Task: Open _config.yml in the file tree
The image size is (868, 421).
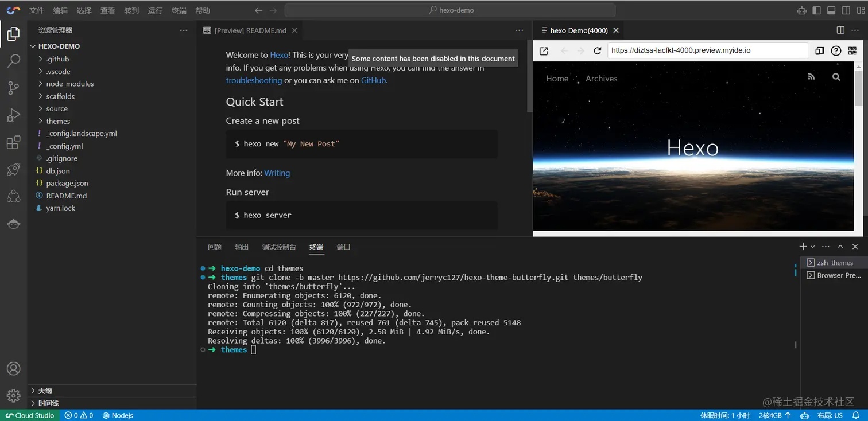Action: point(112,146)
